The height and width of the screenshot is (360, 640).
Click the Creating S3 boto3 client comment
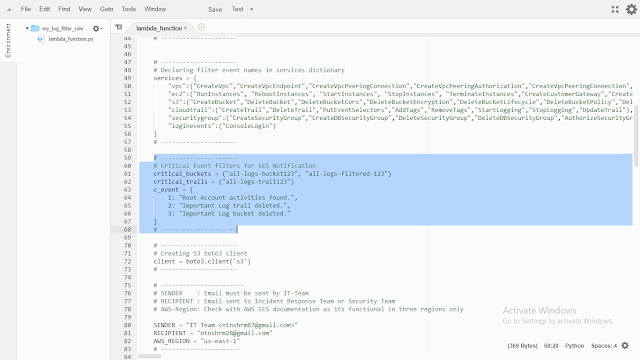point(200,253)
